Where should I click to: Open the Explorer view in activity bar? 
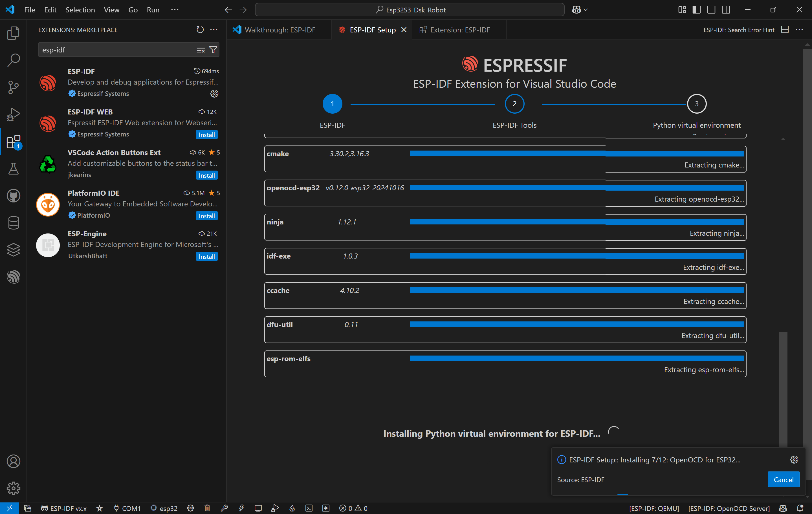click(14, 33)
